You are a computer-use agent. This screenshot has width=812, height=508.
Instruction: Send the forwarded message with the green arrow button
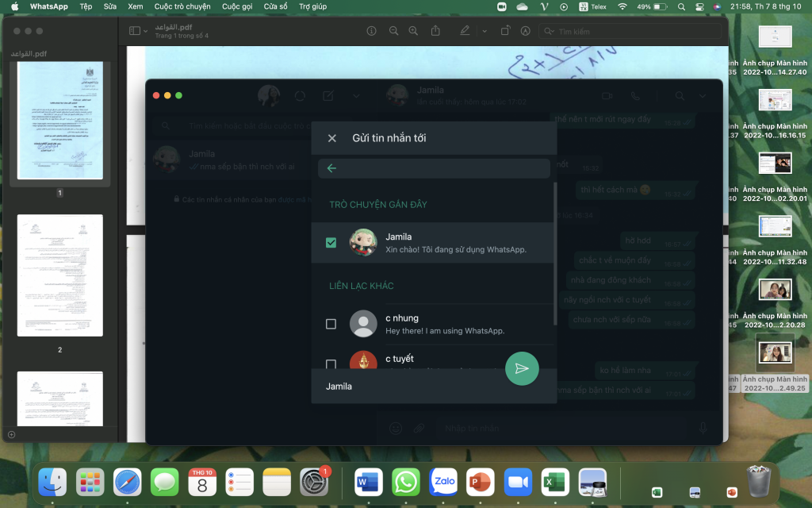(x=522, y=368)
